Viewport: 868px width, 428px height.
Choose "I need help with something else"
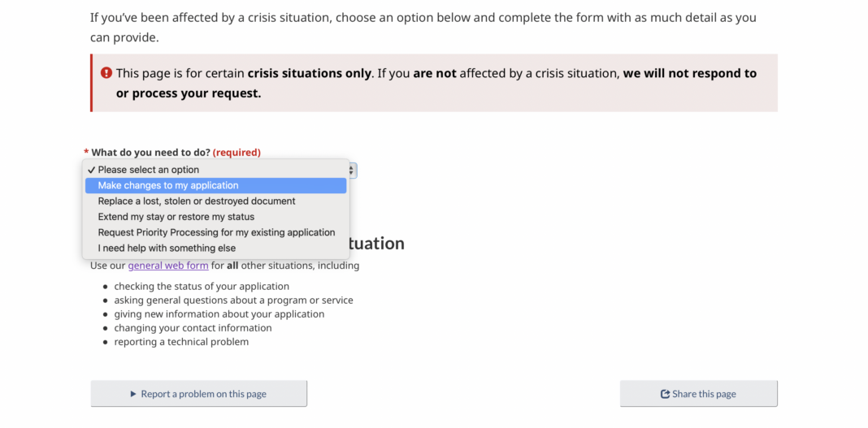(x=167, y=248)
